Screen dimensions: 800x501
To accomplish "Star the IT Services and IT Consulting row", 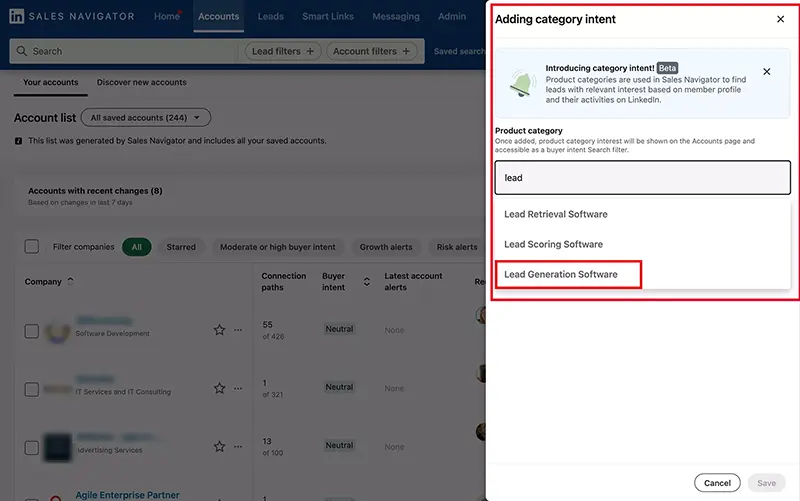I will (x=219, y=388).
